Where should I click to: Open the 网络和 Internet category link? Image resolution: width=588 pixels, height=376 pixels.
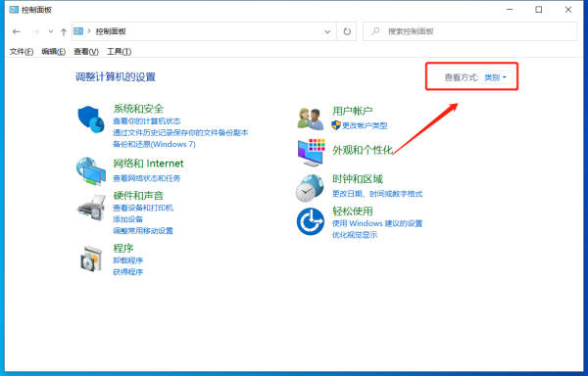149,164
